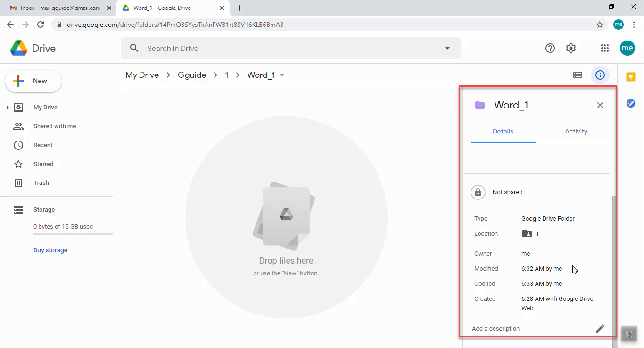Viewport: 644px width, 348px height.
Task: Expand search options with the dropdown arrow
Action: (446, 48)
